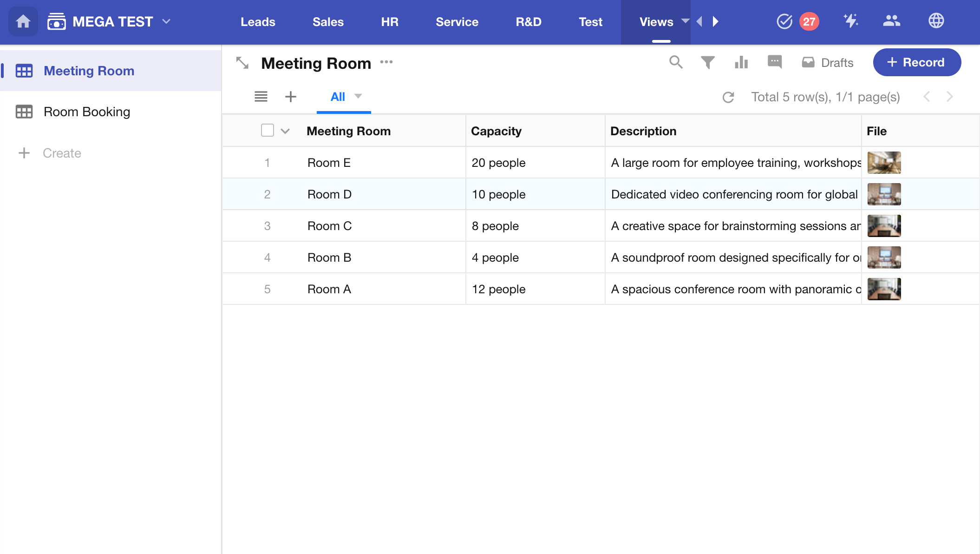Expand the MEGA TEST app dropdown chevron
Viewport: 980px width, 554px height.
166,21
